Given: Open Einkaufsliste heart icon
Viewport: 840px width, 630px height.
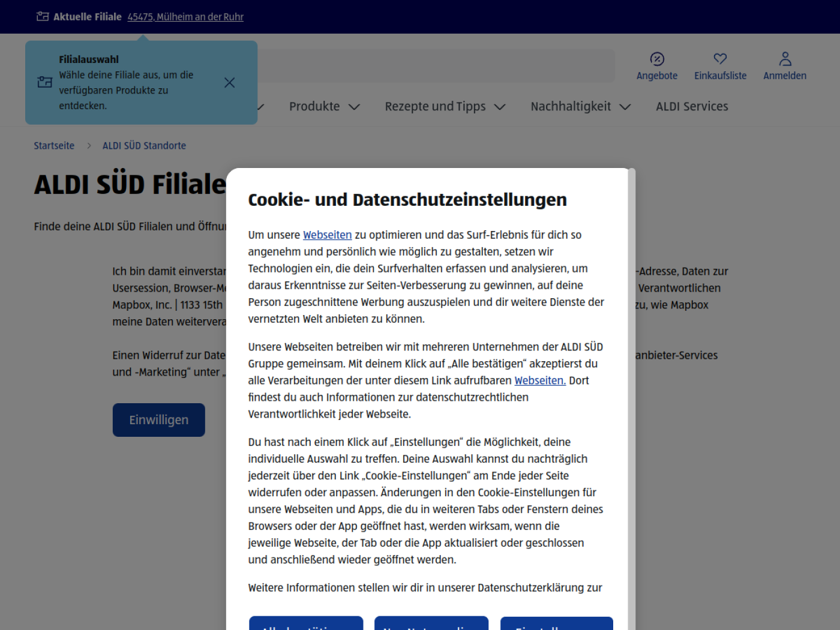Looking at the screenshot, I should click(720, 59).
